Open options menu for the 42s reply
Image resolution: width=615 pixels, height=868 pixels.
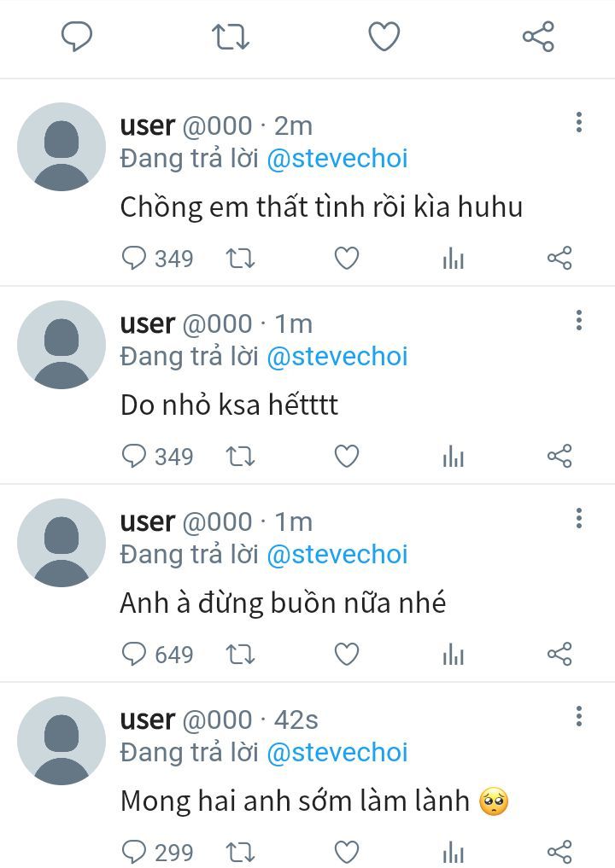(x=579, y=716)
